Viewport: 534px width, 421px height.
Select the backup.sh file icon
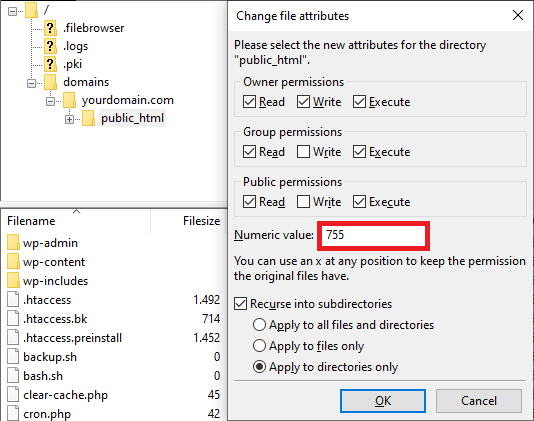(x=13, y=357)
